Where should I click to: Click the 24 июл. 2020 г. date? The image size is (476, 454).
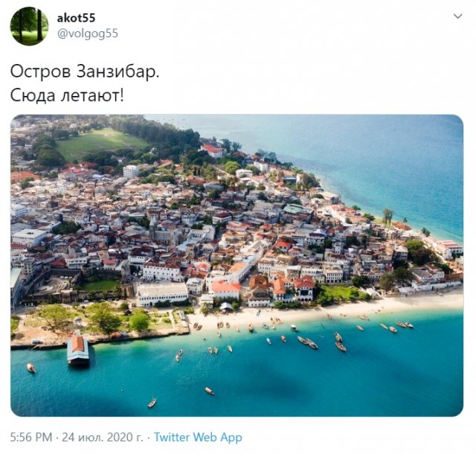pos(103,437)
